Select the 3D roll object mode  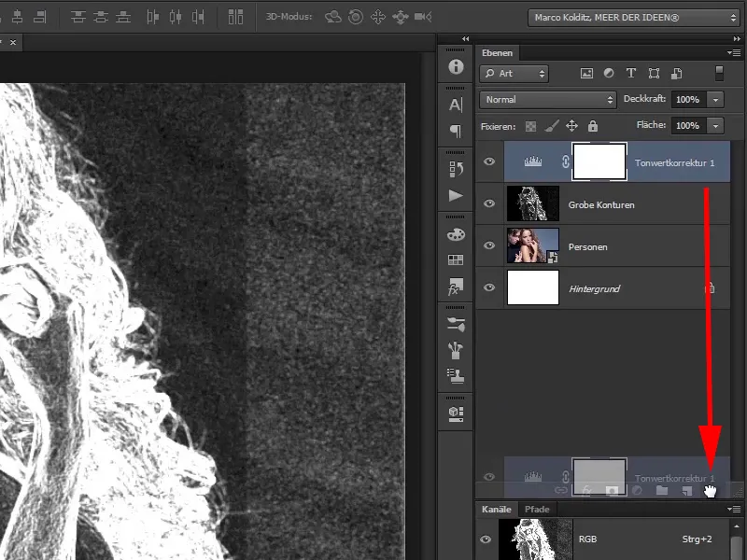356,17
